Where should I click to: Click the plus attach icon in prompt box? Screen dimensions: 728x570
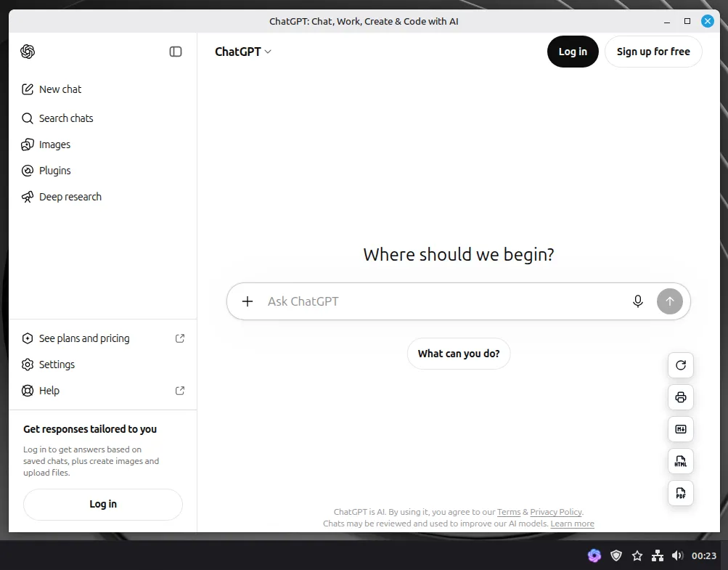(248, 301)
